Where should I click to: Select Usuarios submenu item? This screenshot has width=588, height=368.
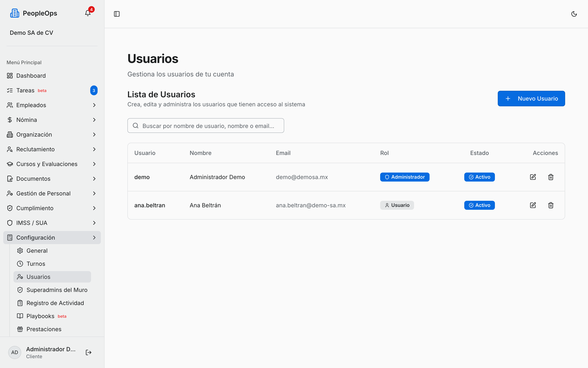pyautogui.click(x=52, y=277)
